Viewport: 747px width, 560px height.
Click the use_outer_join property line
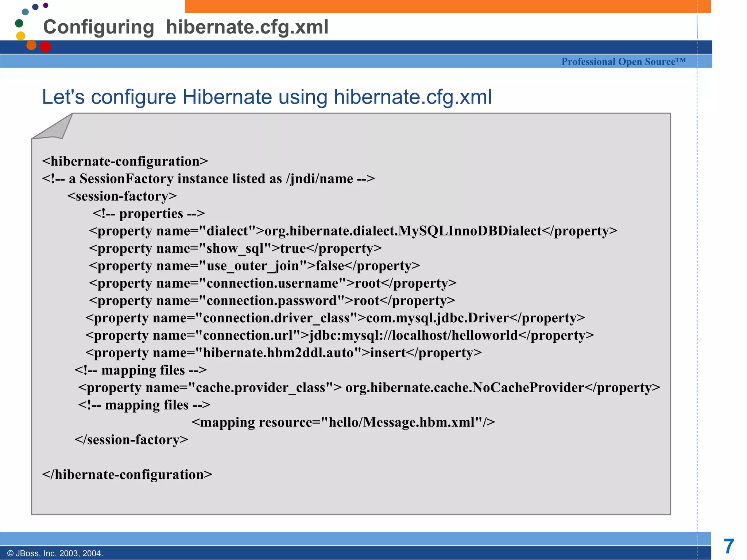click(x=255, y=266)
